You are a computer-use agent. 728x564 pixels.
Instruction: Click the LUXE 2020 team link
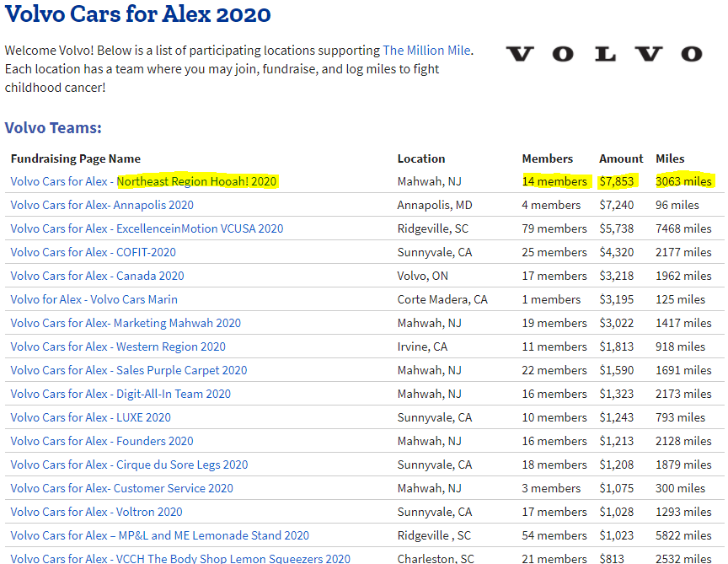[90, 417]
